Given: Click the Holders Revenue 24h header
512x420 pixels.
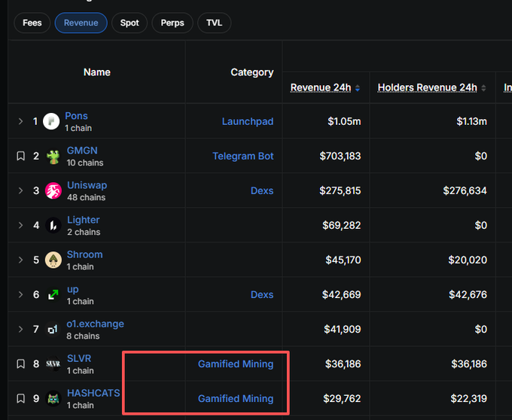Looking at the screenshot, I should [x=427, y=87].
